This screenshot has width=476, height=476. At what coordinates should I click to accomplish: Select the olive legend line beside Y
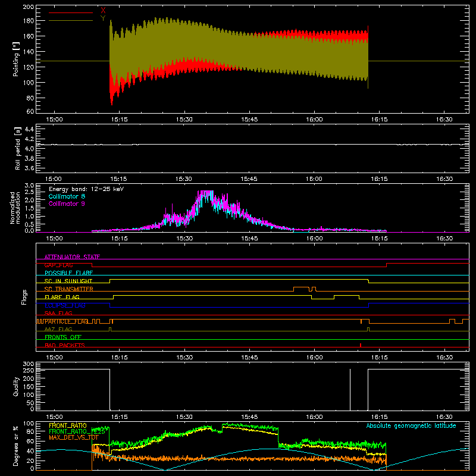click(x=71, y=20)
